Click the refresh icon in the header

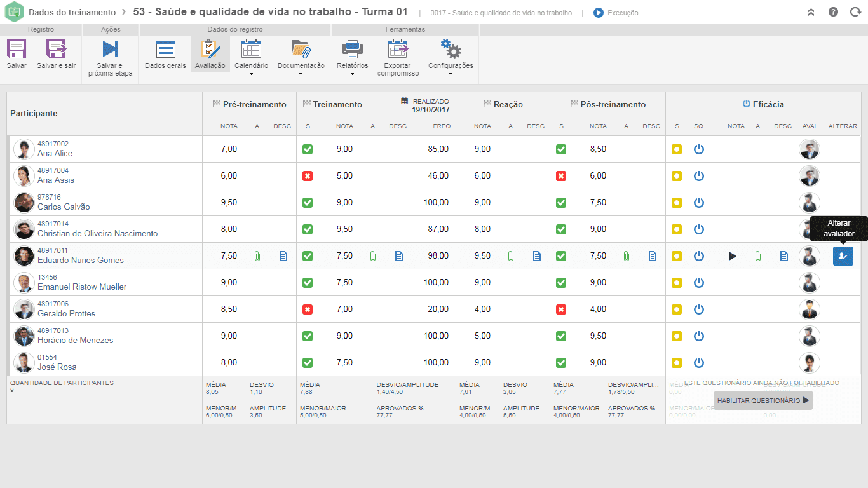click(855, 12)
